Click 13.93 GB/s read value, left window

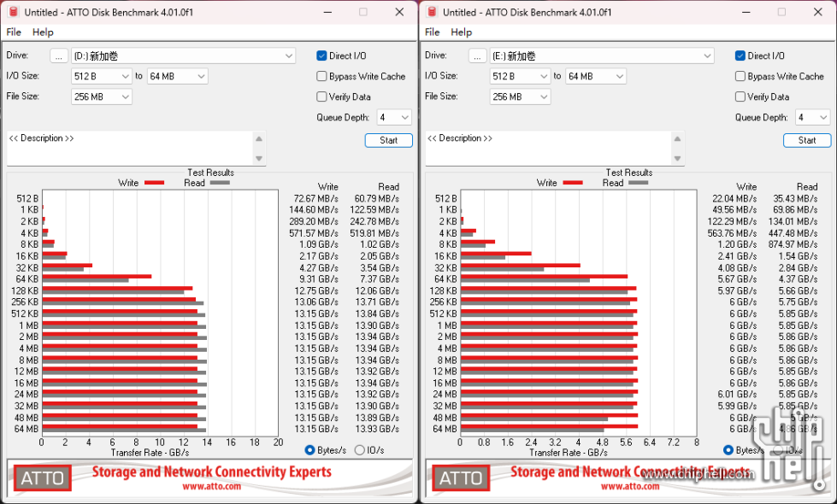[x=377, y=429]
